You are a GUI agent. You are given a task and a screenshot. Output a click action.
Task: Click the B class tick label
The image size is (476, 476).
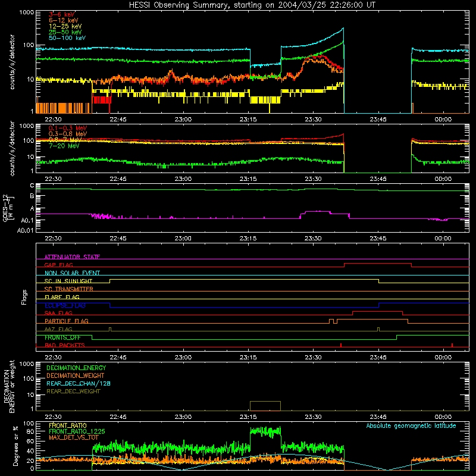(32, 196)
